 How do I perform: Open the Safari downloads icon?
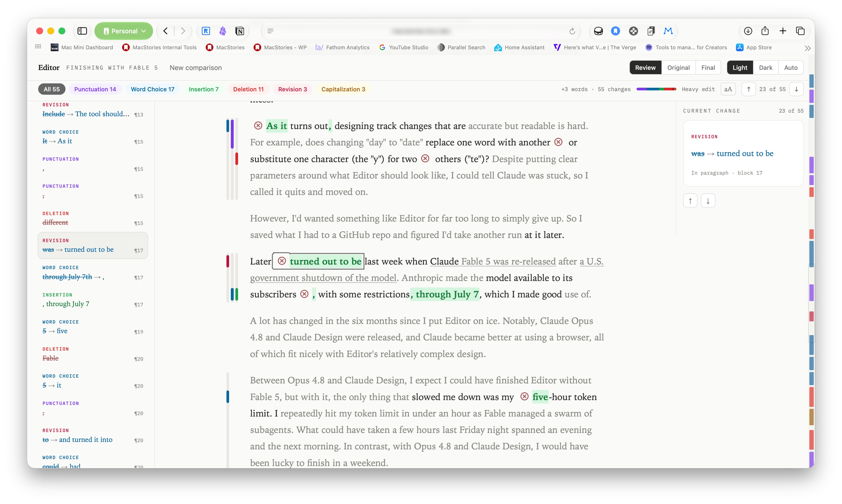[748, 31]
